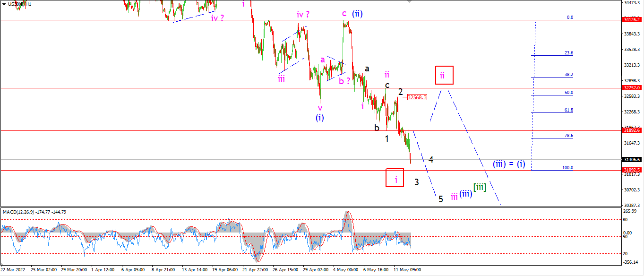Select the 31892.6 price level tag
Image resolution: width=644 pixels, height=276 pixels.
[632, 130]
